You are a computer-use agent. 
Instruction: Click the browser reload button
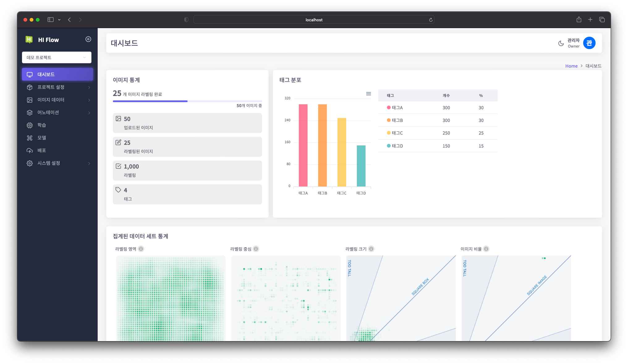431,20
